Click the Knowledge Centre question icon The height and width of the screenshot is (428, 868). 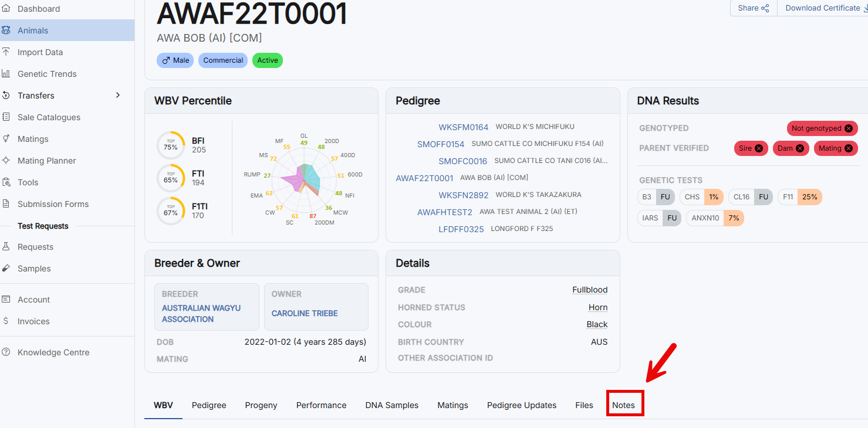click(6, 352)
